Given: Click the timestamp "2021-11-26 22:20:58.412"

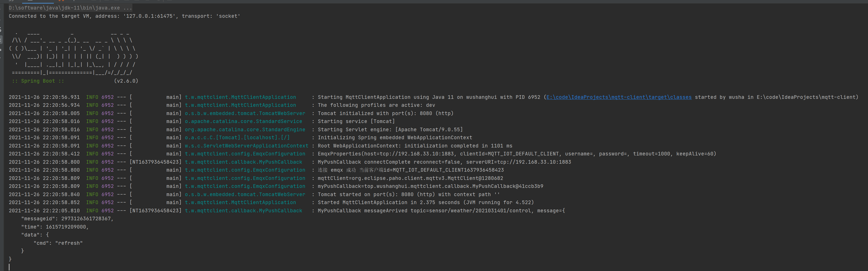Looking at the screenshot, I should click(44, 154).
